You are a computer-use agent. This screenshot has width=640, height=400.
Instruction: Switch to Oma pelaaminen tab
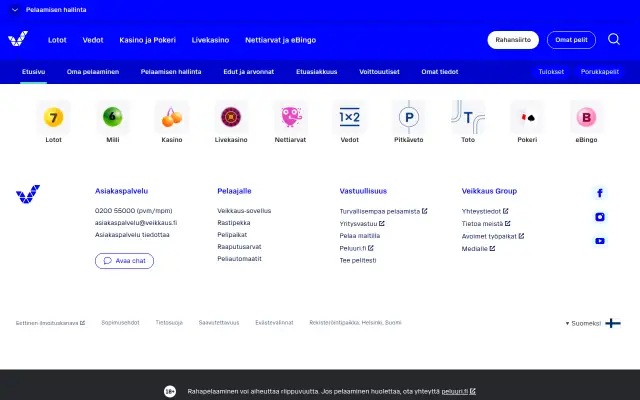(93, 72)
